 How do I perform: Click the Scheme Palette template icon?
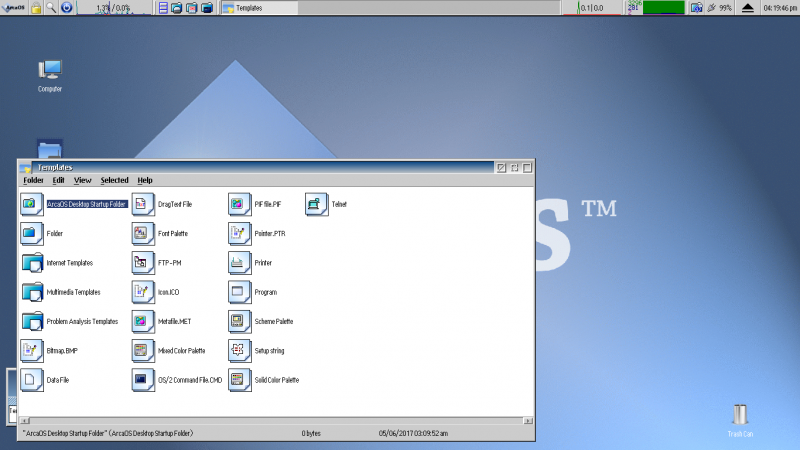[x=238, y=321]
